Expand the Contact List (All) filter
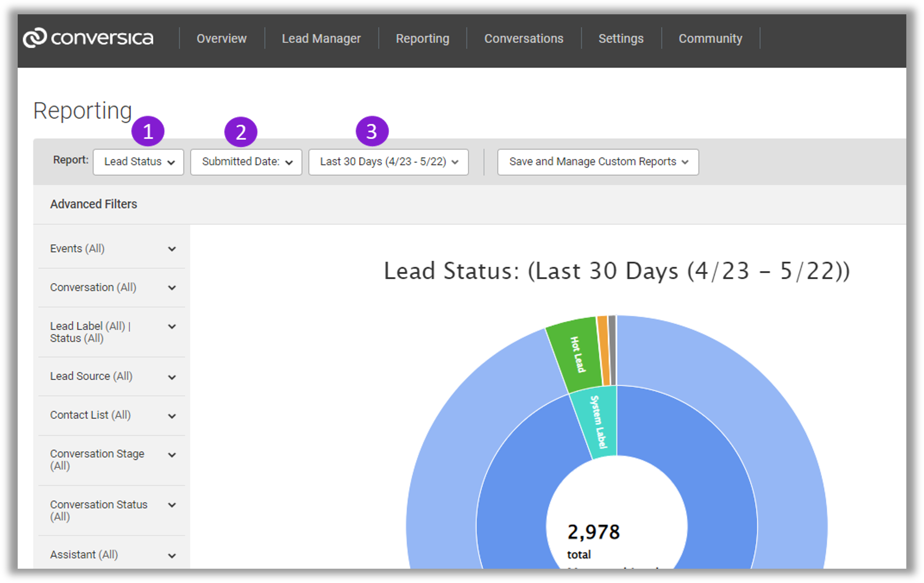924x583 pixels. point(112,415)
